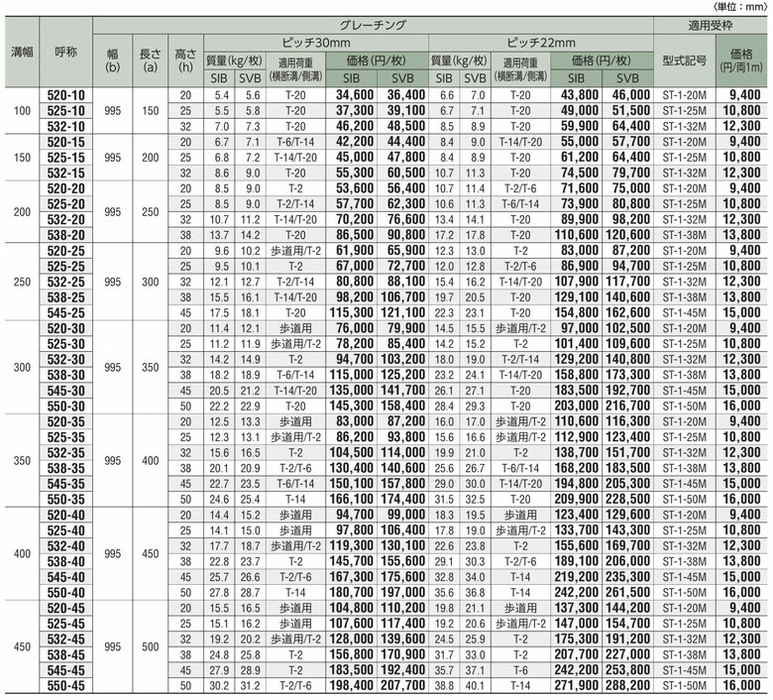Click product name 520-15
The width and height of the screenshot is (773, 700).
tap(66, 142)
